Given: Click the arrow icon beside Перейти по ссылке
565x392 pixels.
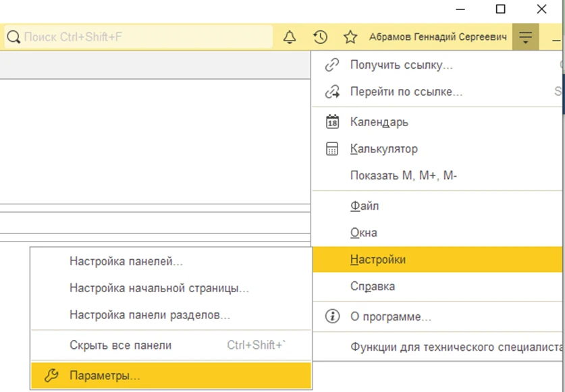Looking at the screenshot, I should click(x=331, y=92).
